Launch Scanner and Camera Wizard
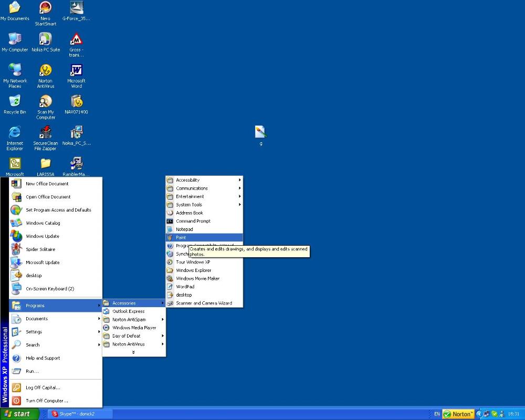This screenshot has width=525, height=420. pyautogui.click(x=204, y=303)
